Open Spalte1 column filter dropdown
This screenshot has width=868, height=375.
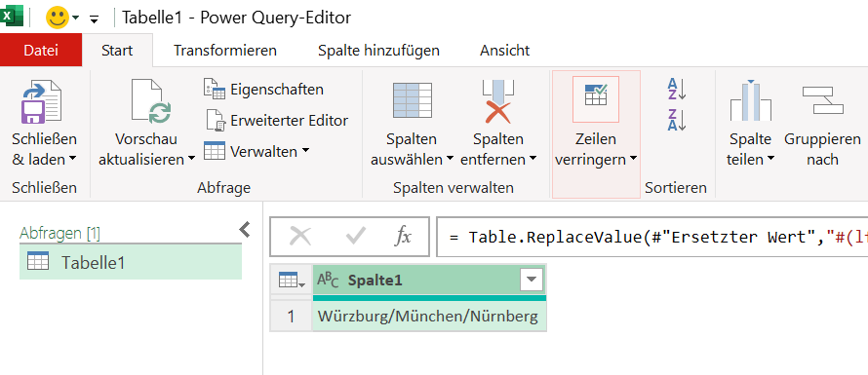[x=532, y=281]
